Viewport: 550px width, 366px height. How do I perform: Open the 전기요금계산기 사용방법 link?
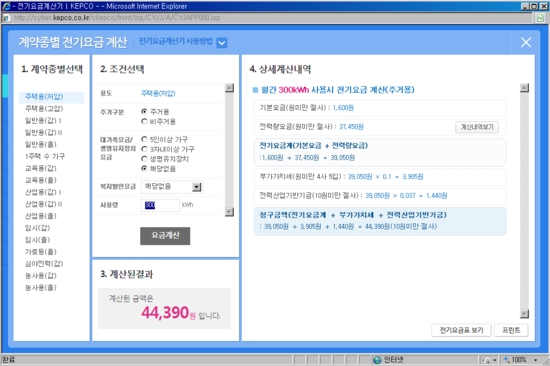point(176,41)
